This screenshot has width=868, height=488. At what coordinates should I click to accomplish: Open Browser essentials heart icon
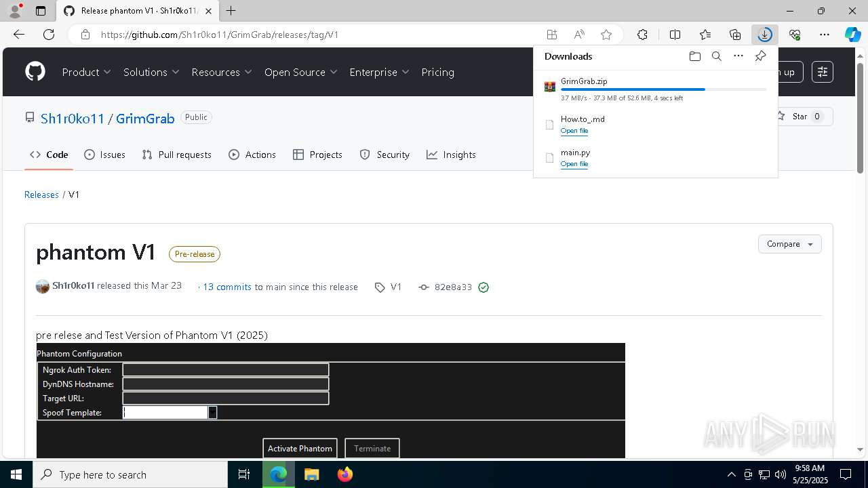pyautogui.click(x=795, y=35)
